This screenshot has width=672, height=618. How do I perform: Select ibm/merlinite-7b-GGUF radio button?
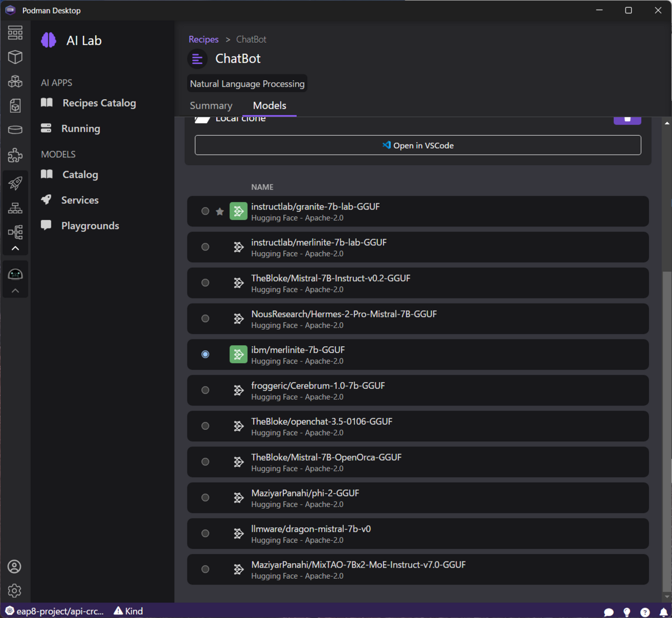tap(206, 354)
